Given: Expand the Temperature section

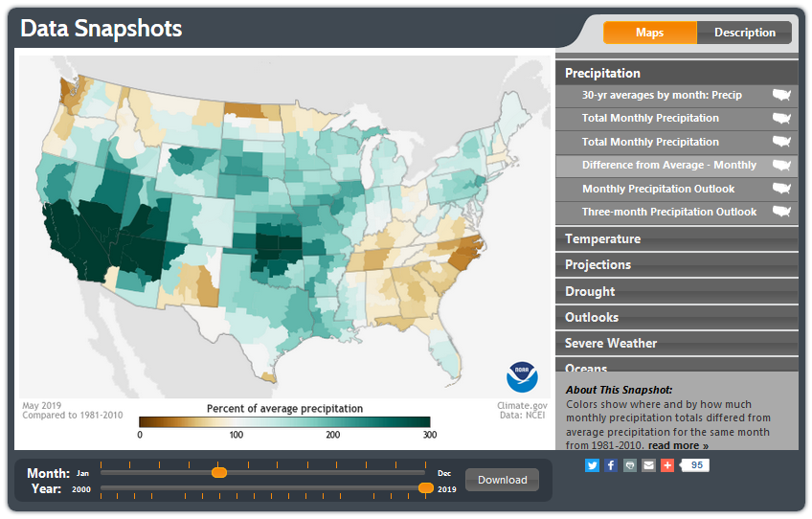Looking at the screenshot, I should click(676, 239).
